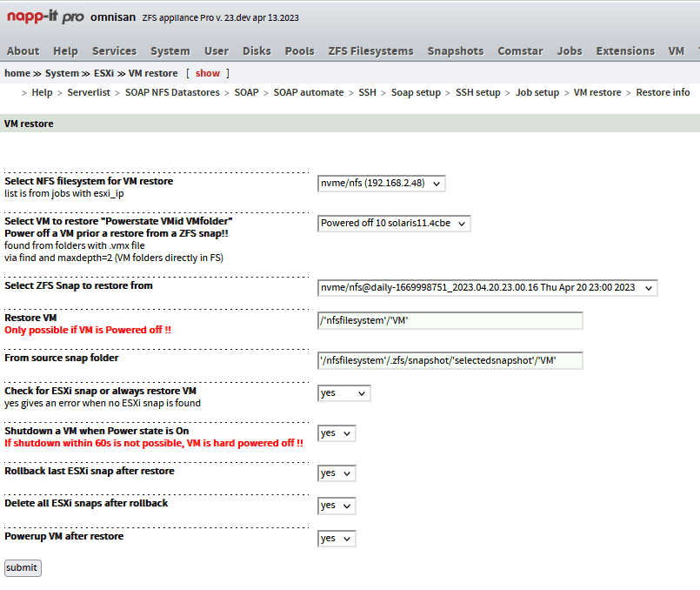The image size is (700, 590).
Task: Open Restore info submenu link
Action: click(663, 92)
